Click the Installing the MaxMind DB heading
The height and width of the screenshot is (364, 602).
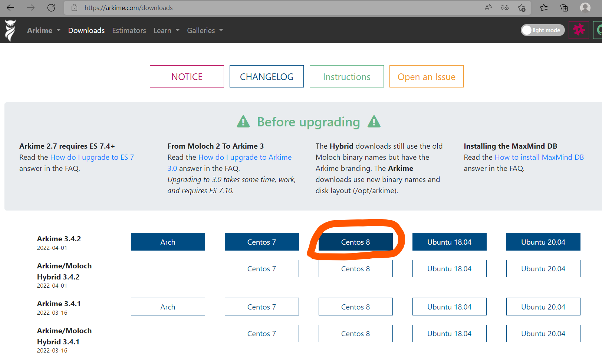pyautogui.click(x=510, y=146)
